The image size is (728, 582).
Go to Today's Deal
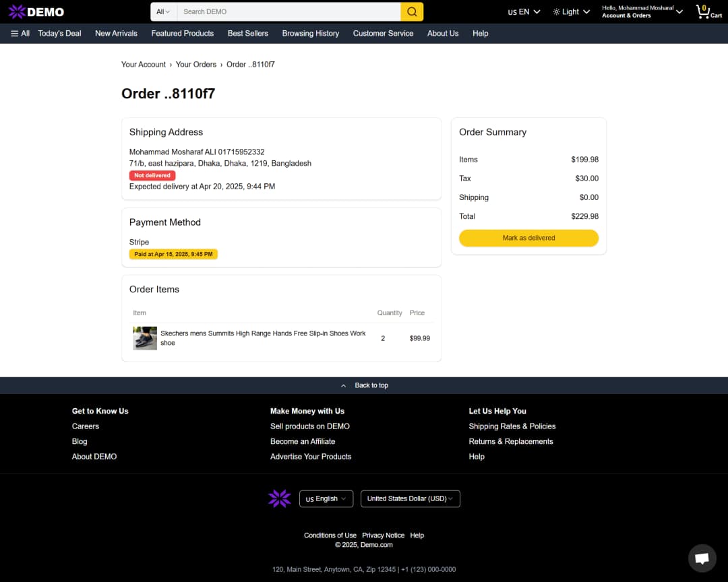[x=59, y=34]
